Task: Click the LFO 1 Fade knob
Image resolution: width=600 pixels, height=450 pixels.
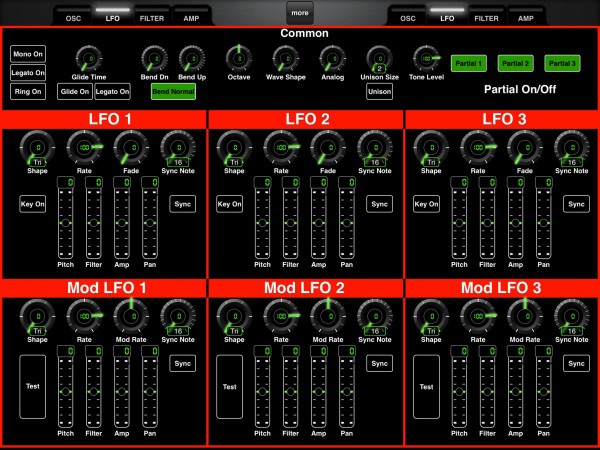Action: (131, 148)
